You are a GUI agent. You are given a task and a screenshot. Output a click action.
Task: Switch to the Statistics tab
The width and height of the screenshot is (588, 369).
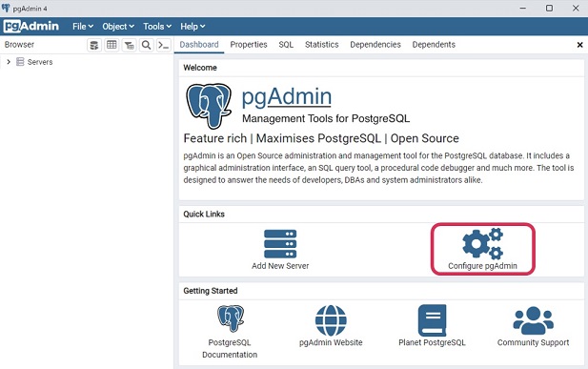pyautogui.click(x=322, y=45)
